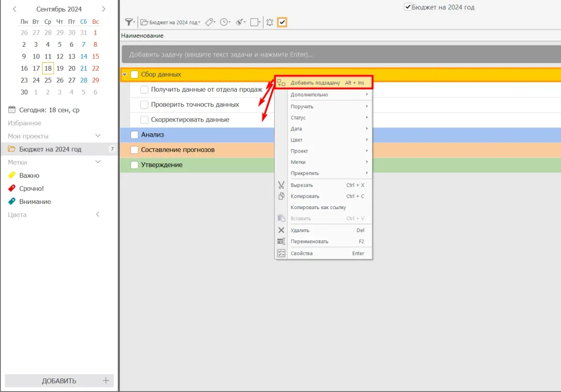Open the Бюджет на 2024 год project dropdown in the toolbar
Viewport: 561px width, 392px height.
click(x=171, y=22)
